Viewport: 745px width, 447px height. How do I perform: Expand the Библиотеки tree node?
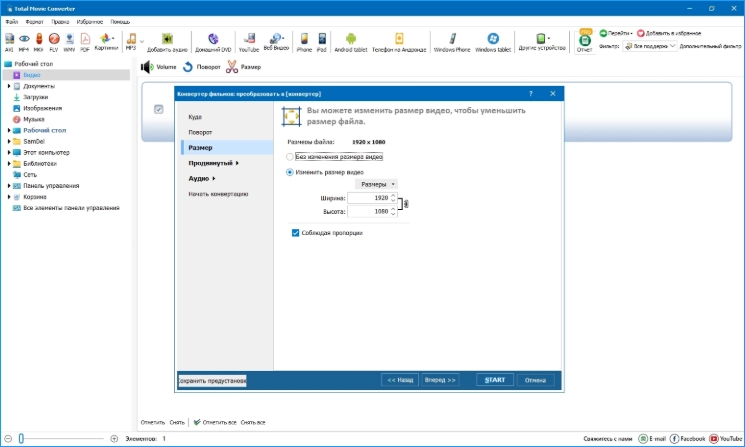pyautogui.click(x=9, y=163)
